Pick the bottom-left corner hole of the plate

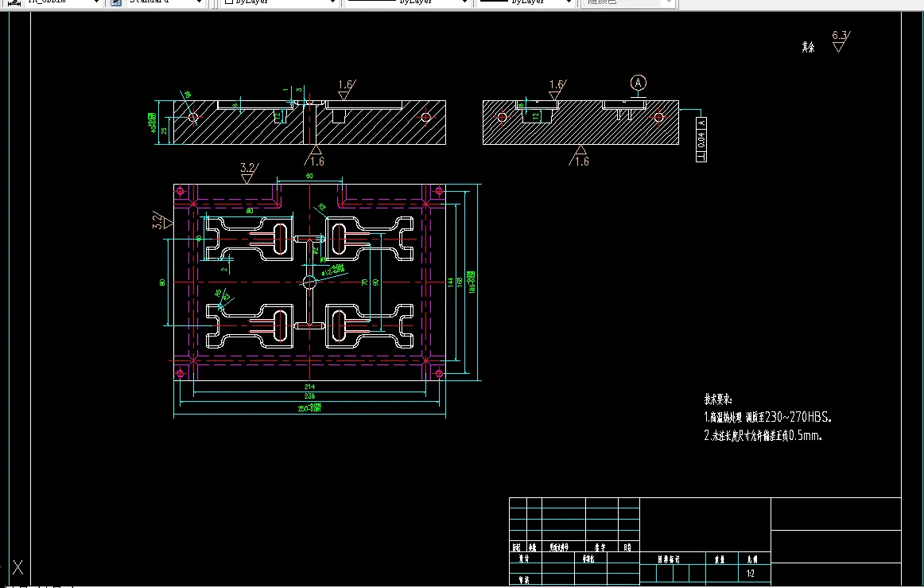coord(181,373)
